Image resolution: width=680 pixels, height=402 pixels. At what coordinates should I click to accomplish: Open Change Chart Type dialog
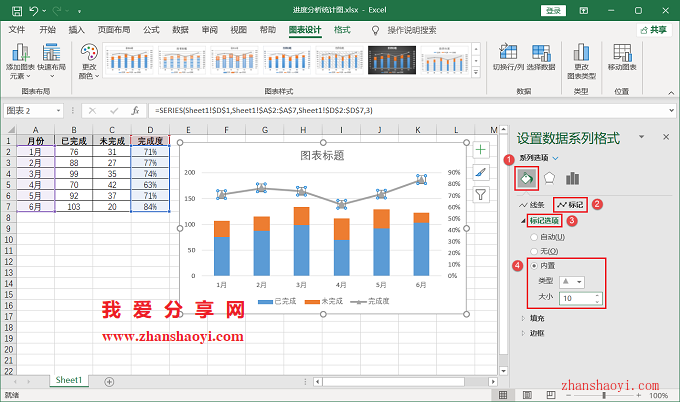point(581,61)
